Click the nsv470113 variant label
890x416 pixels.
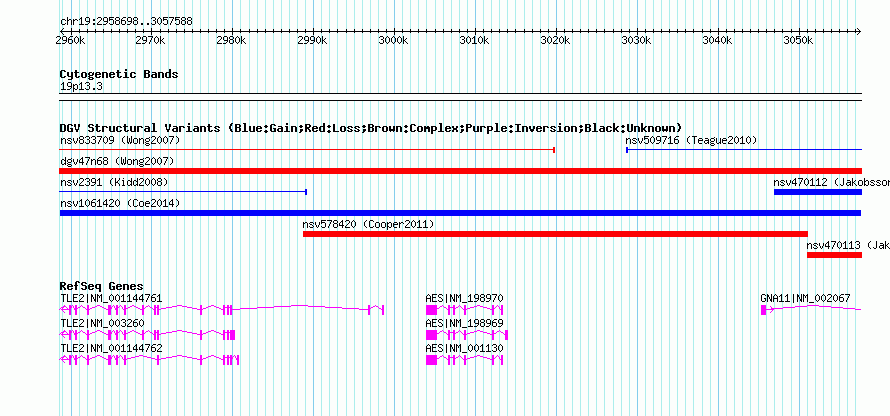(847, 245)
